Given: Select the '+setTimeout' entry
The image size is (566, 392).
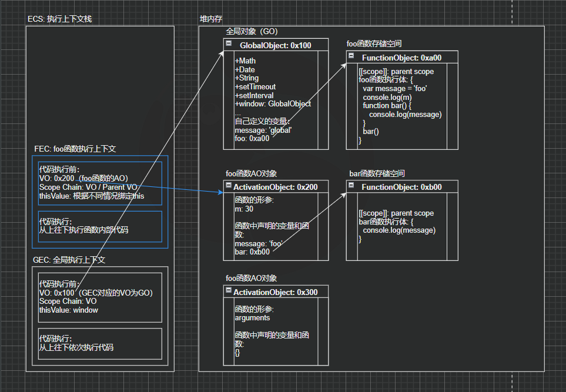Looking at the screenshot, I should 255,86.
